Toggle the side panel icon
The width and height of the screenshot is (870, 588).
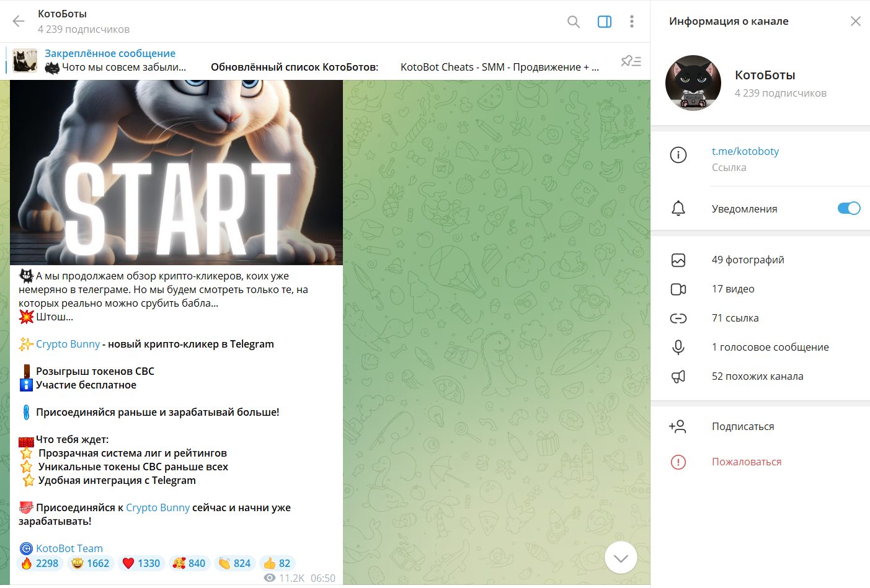tap(604, 22)
